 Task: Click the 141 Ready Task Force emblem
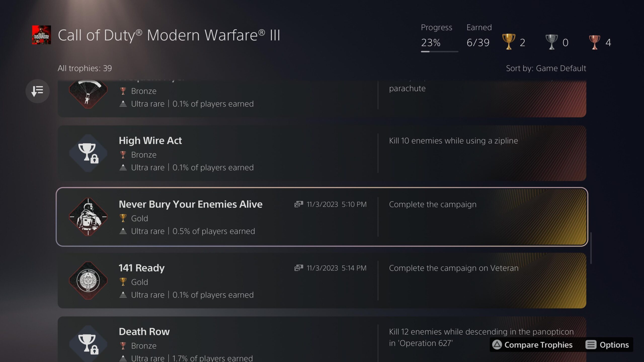click(88, 281)
